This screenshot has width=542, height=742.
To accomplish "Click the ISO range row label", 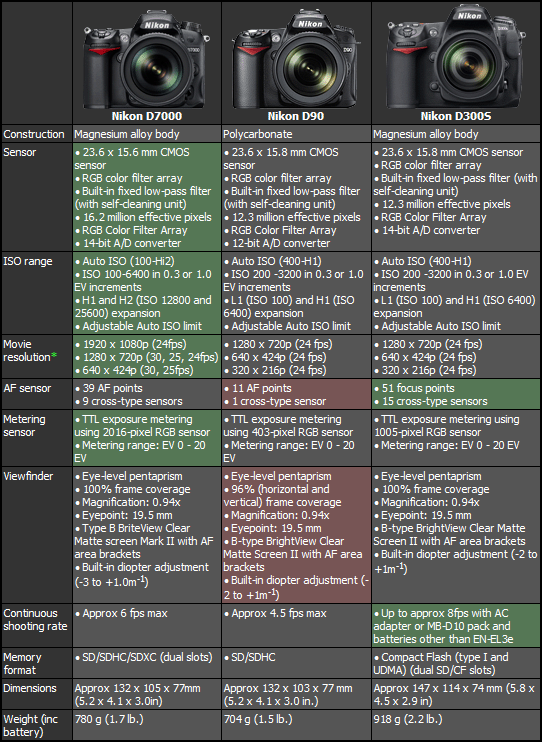I will pos(27,261).
